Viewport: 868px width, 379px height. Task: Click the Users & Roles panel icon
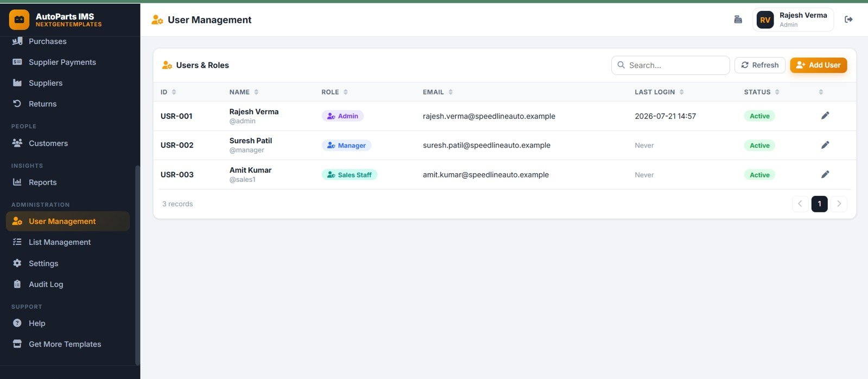(x=167, y=65)
